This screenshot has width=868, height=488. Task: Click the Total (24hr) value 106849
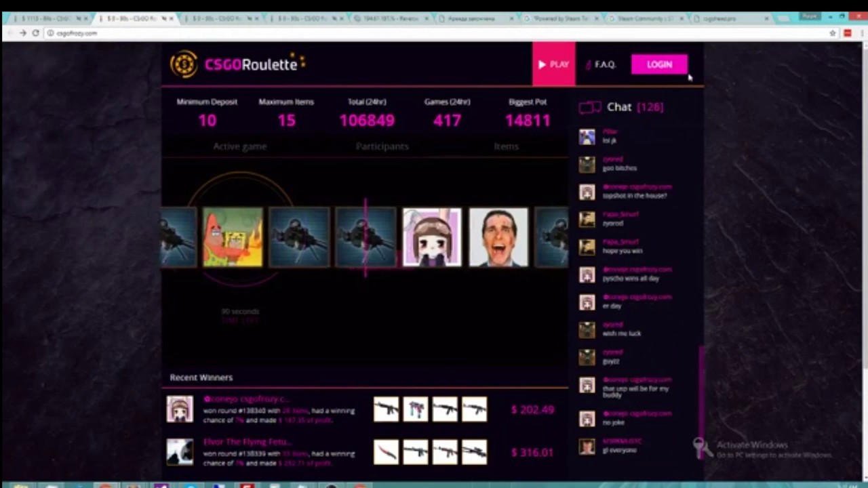pos(367,121)
